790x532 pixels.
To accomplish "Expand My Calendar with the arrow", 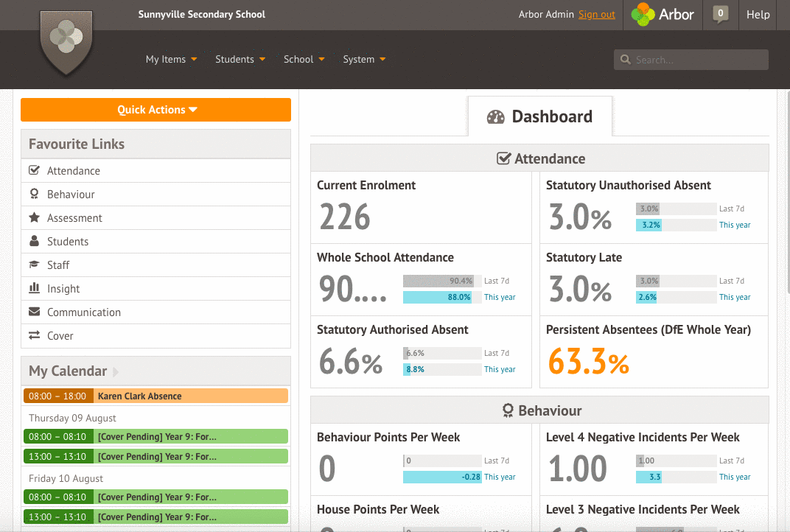I will point(116,372).
